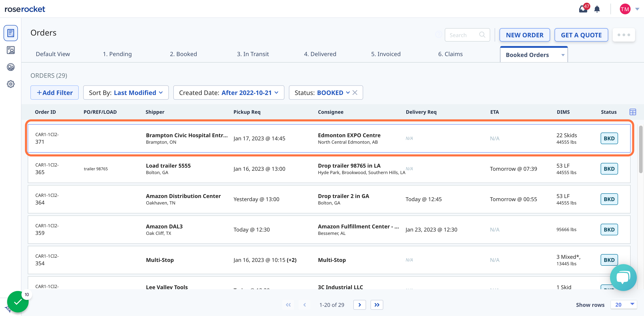644x316 pixels.
Task: Click the GET A QUOTE button
Action: pyautogui.click(x=581, y=35)
